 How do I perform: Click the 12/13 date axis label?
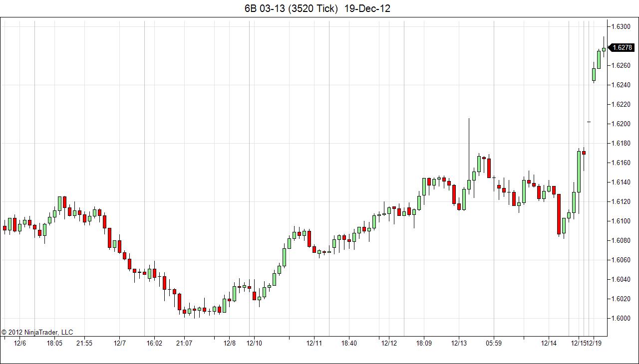pos(459,343)
